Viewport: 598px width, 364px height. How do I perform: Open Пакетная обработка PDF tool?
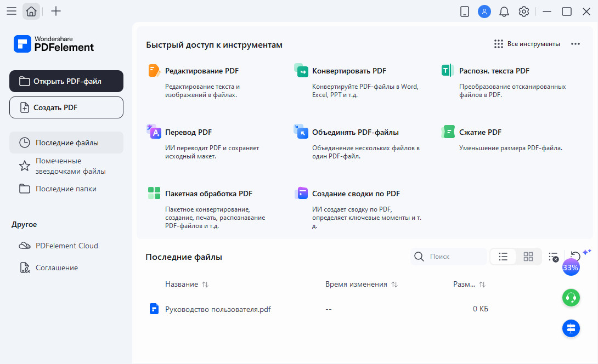tap(208, 194)
